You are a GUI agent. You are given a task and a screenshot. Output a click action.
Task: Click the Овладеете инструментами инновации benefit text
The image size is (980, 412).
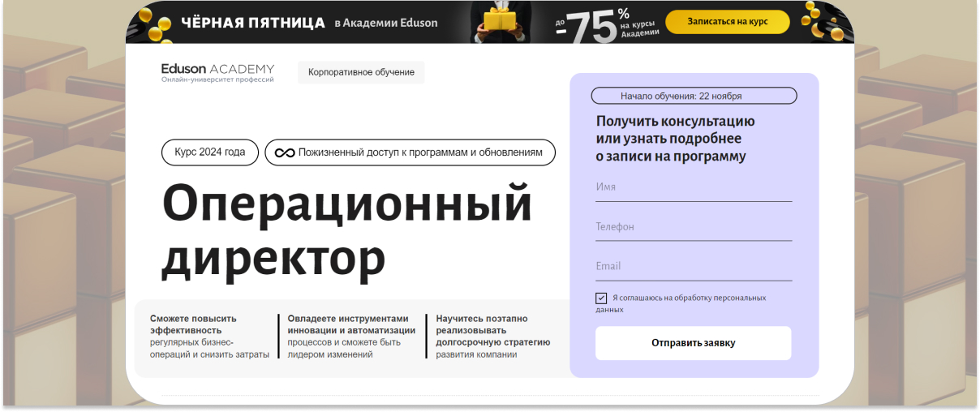[351, 337]
